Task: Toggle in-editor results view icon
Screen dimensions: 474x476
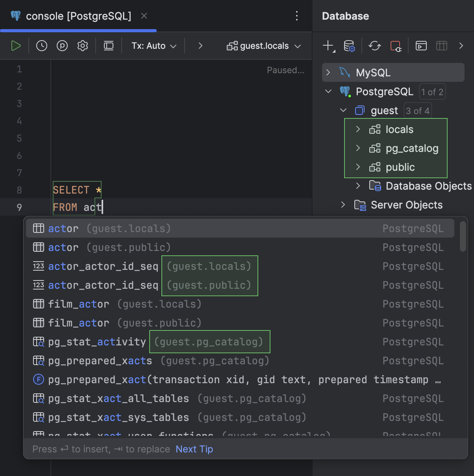Action: point(108,45)
